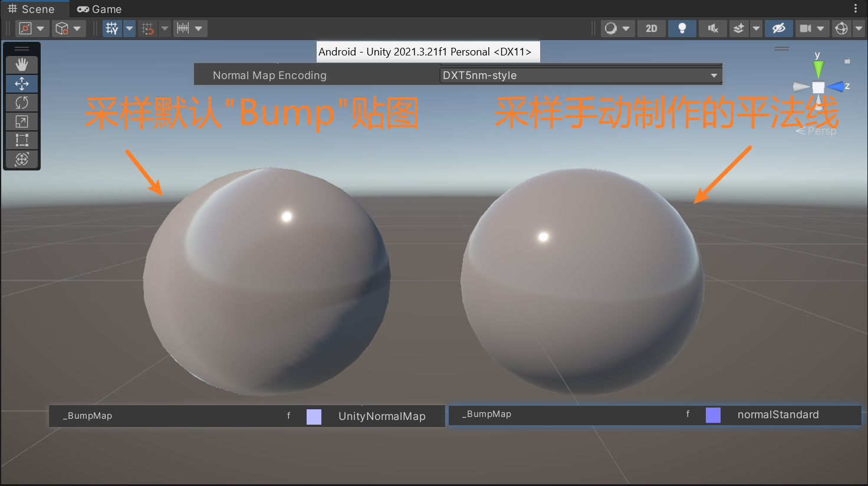Toggle scene lighting lightbulb

pyautogui.click(x=682, y=28)
